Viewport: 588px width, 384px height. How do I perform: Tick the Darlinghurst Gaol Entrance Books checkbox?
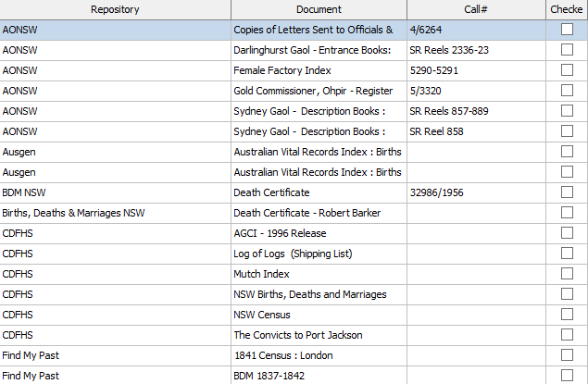tap(567, 50)
